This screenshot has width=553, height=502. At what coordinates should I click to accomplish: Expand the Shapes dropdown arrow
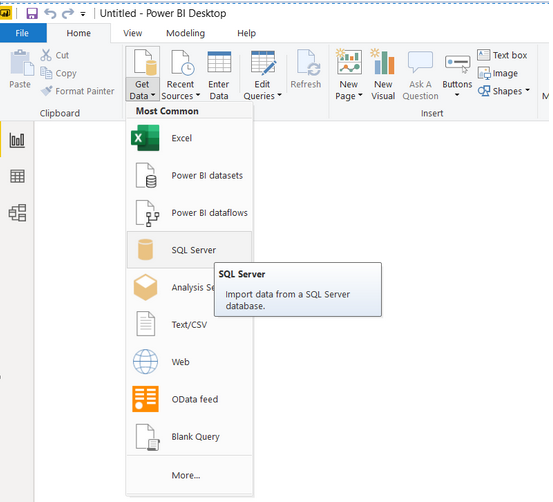(528, 90)
